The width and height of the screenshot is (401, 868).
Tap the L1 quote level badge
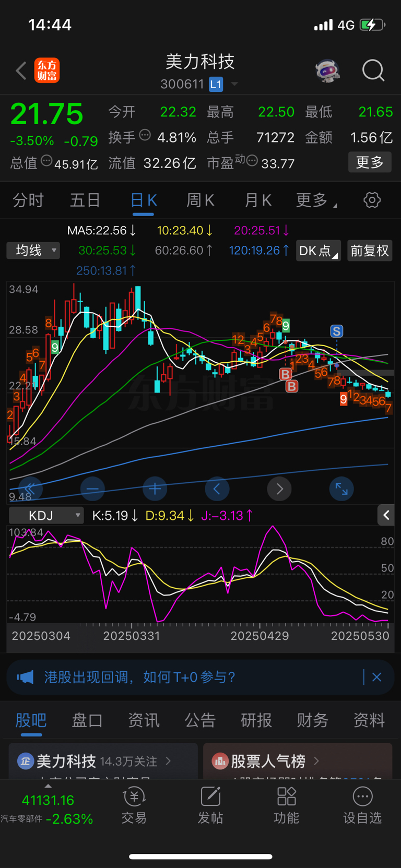(216, 84)
